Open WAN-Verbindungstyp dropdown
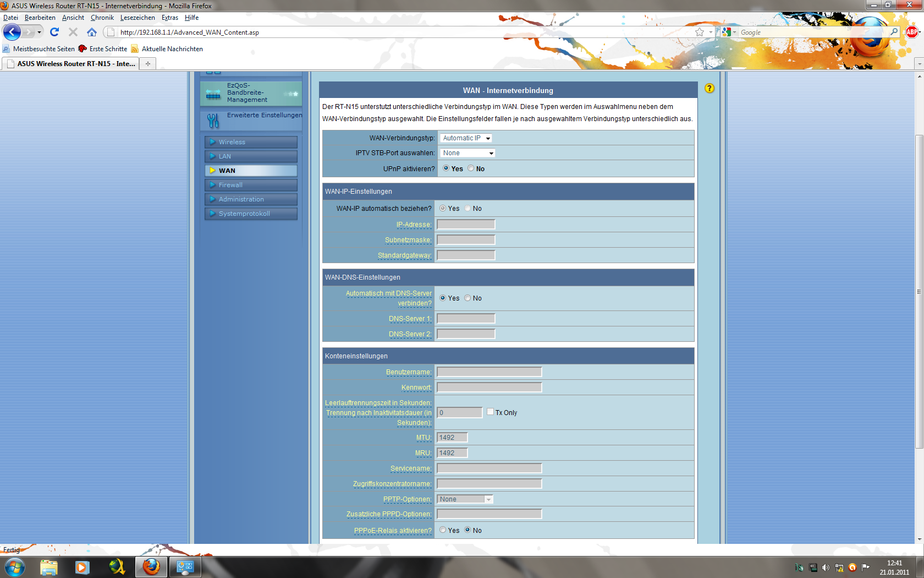The image size is (924, 578). click(466, 138)
